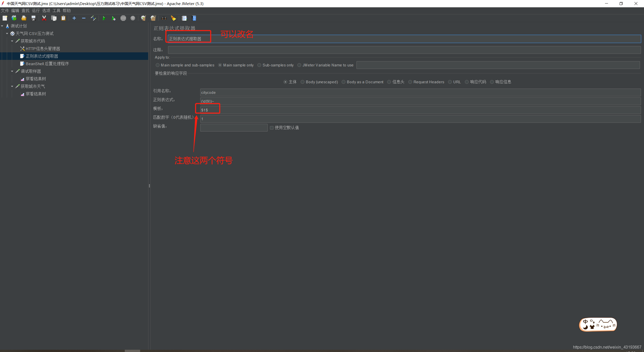644x352 pixels.
Task: Click the Clear All broom icon
Action: pos(153,18)
